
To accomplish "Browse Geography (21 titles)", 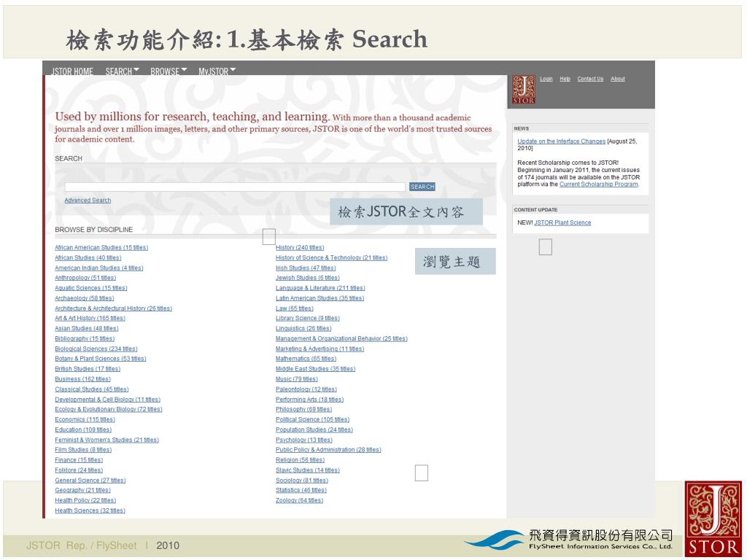I will pyautogui.click(x=83, y=491).
